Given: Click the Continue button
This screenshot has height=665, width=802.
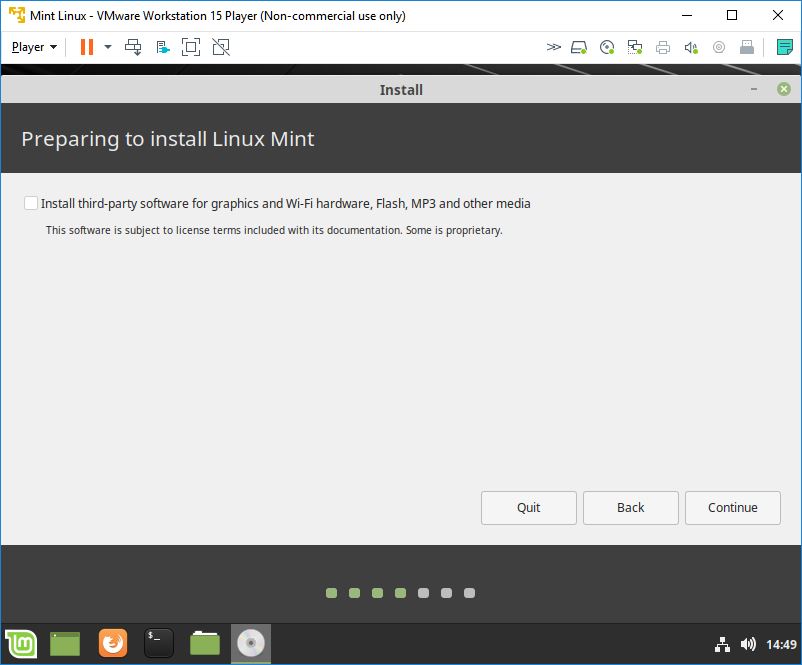Looking at the screenshot, I should tap(732, 507).
